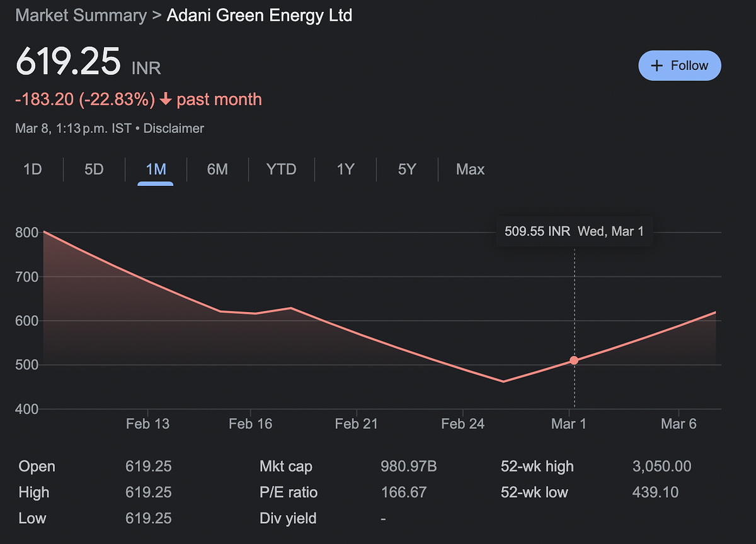Show the Max time range chart

pyautogui.click(x=470, y=170)
